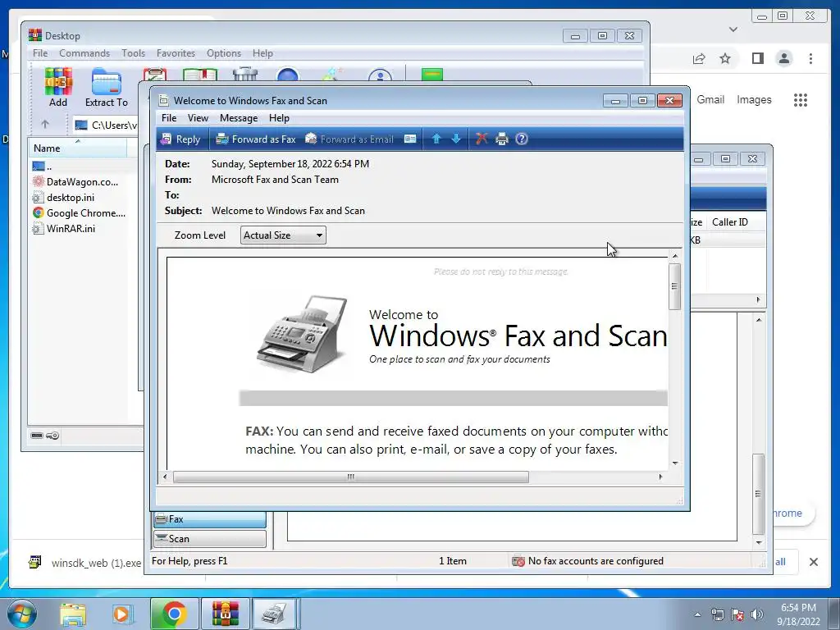This screenshot has height=630, width=840.
Task: Open the Zoom Level dropdown
Action: point(283,235)
